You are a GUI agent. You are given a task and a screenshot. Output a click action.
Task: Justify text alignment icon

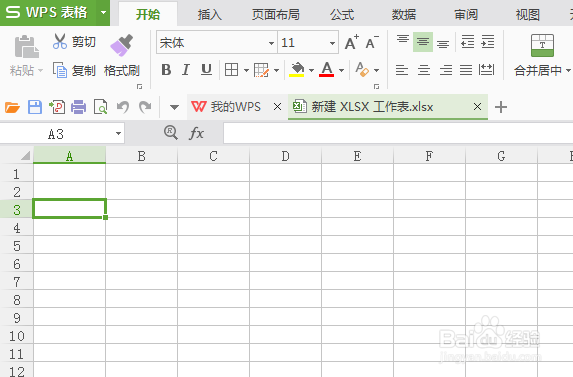pos(466,70)
